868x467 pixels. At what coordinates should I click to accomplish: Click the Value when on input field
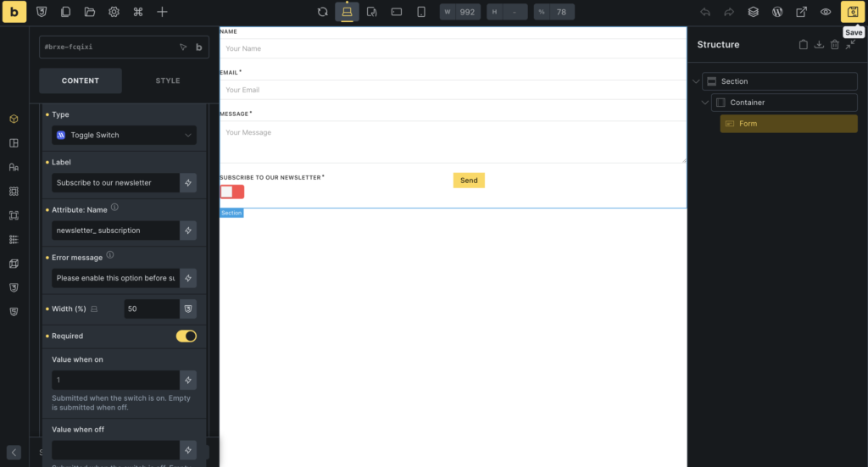tap(115, 381)
